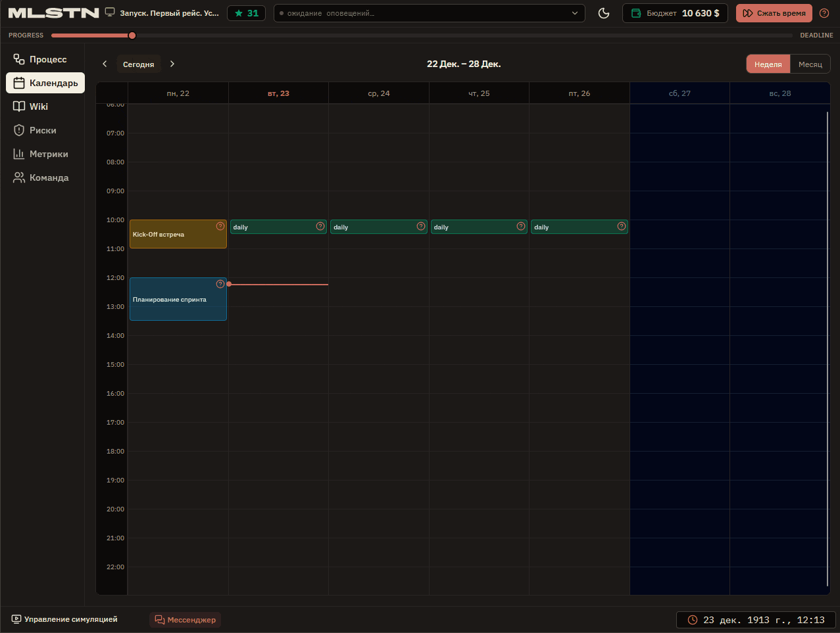Click help icon on Wednesday daily event
The height and width of the screenshot is (633, 840).
[x=421, y=226]
